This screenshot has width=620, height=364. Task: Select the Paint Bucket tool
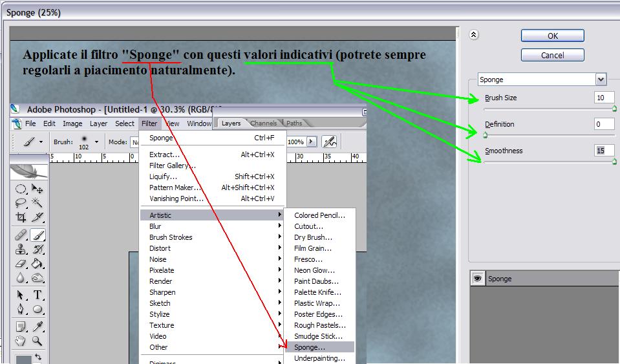click(37, 264)
